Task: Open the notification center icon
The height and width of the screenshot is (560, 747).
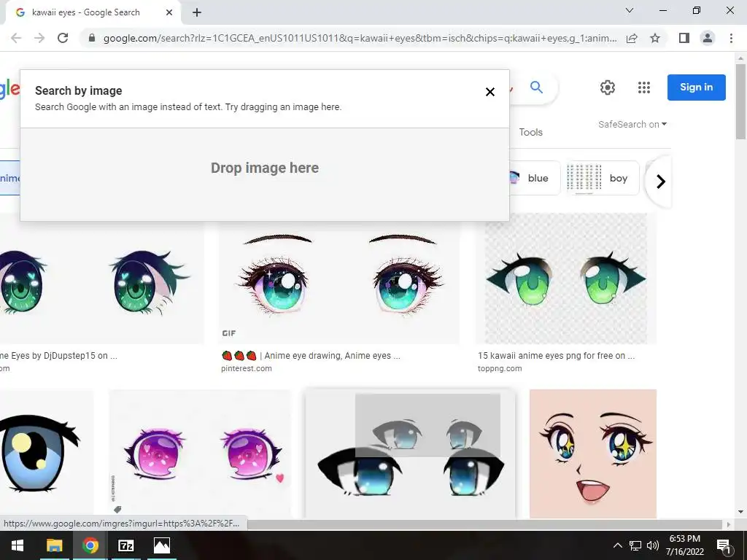Action: [724, 545]
